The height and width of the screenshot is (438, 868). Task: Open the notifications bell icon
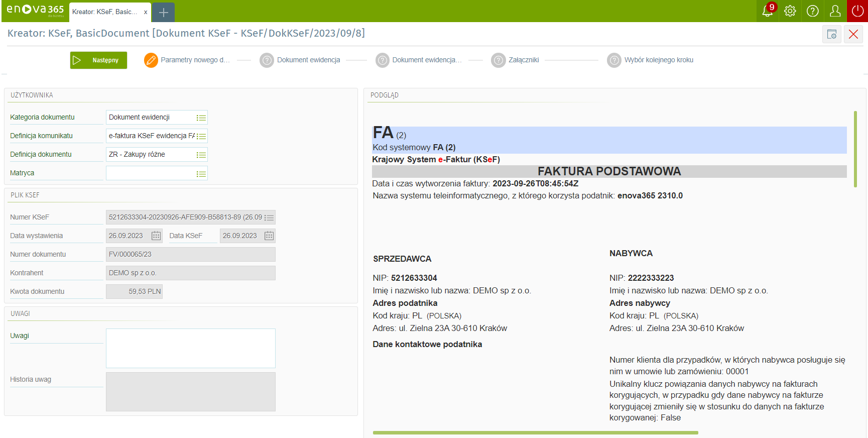[767, 11]
